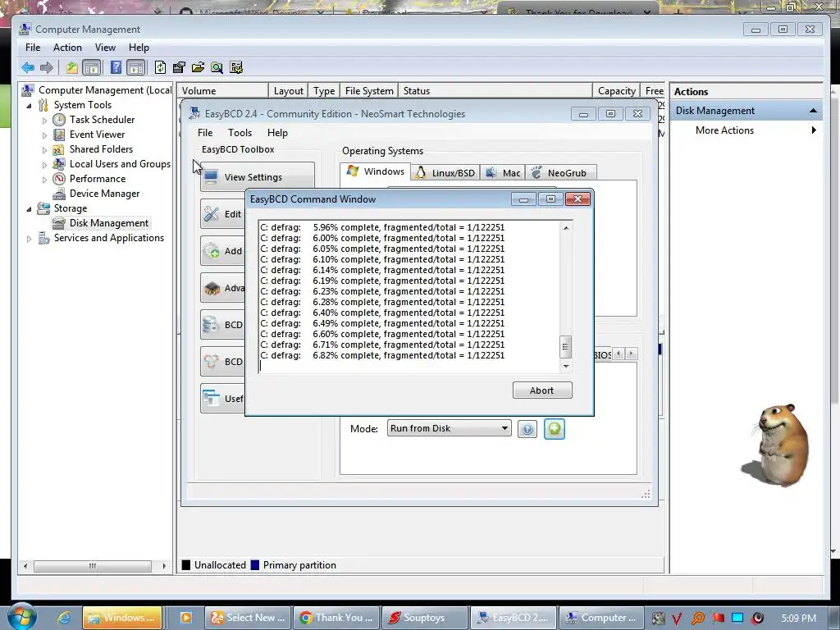Open EasyBCD File menu

tap(204, 133)
